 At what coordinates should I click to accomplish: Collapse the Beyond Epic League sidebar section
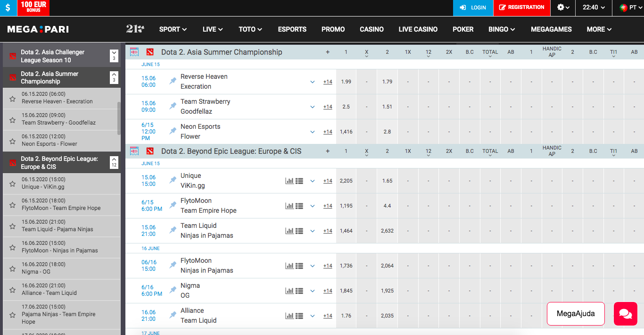[114, 162]
